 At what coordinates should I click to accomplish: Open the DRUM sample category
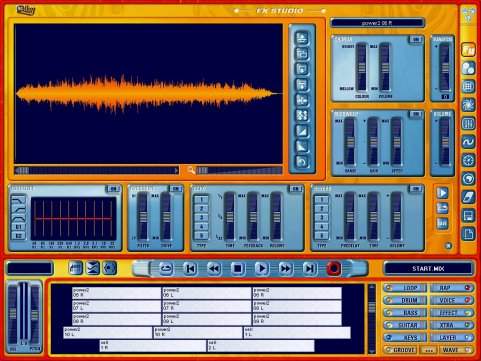tap(405, 300)
